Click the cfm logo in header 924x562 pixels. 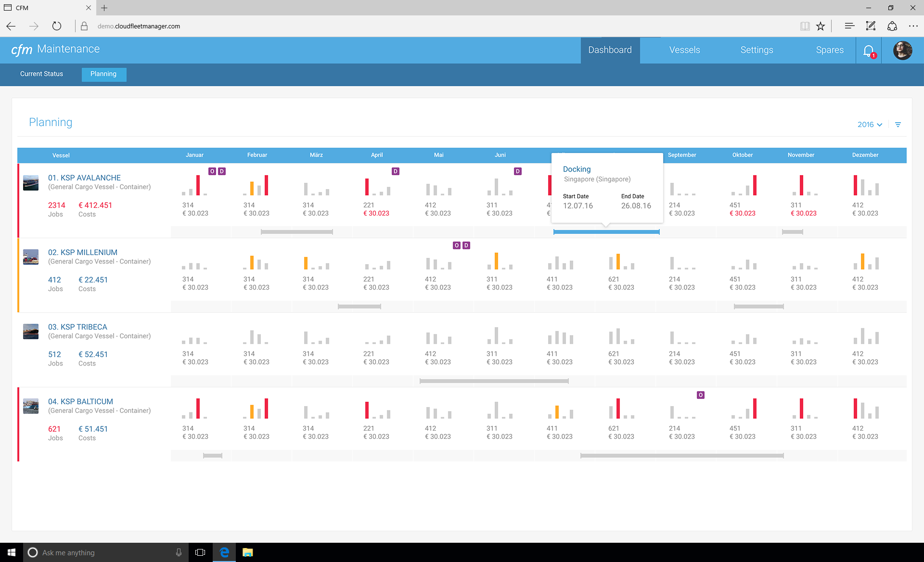pos(22,50)
